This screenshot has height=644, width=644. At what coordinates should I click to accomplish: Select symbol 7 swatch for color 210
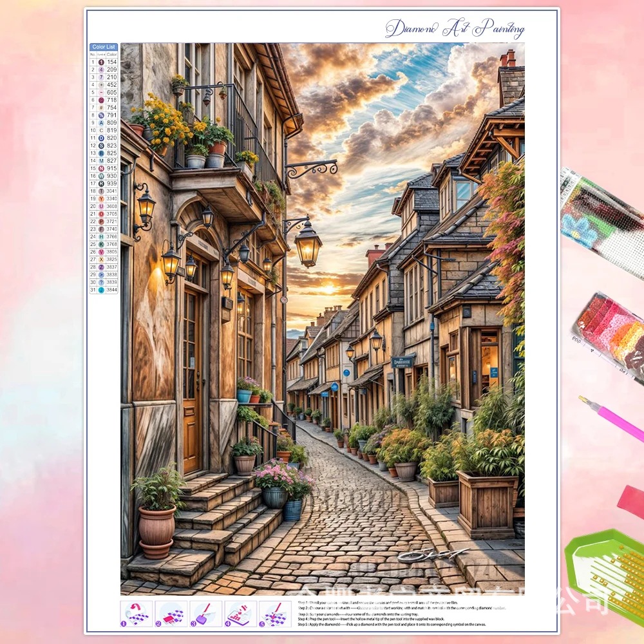pos(101,77)
